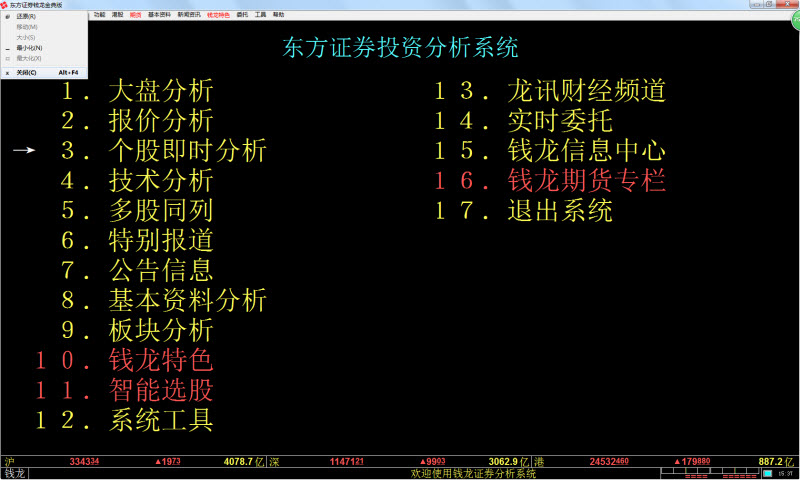Select 1. 大盘分析
This screenshot has width=800, height=480.
137,91
